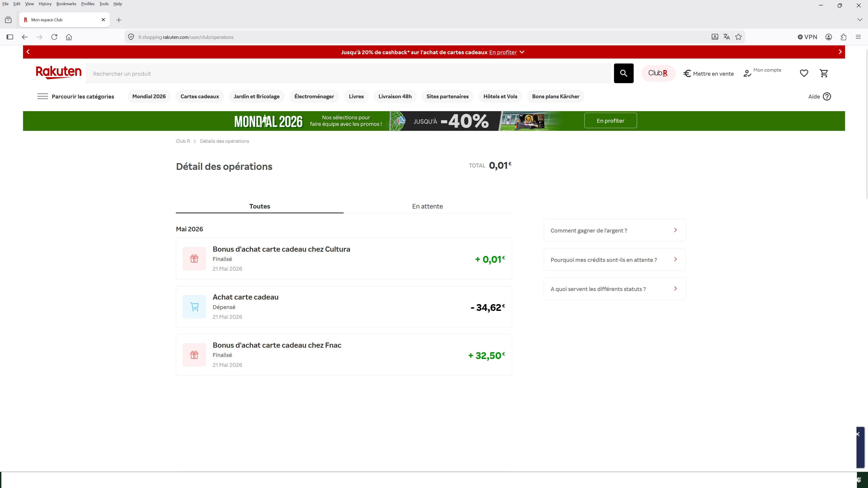The width and height of the screenshot is (868, 488).
Task: Open the History menu
Action: [45, 4]
